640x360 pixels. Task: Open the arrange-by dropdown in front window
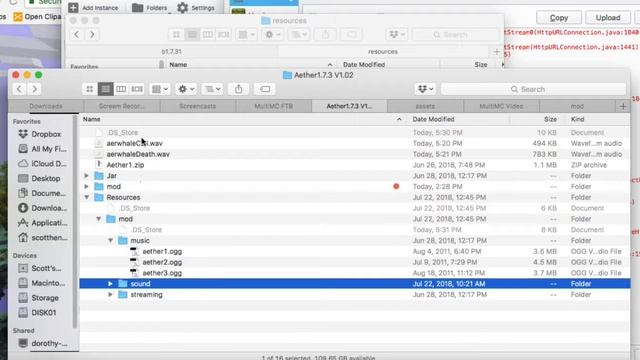(160, 89)
